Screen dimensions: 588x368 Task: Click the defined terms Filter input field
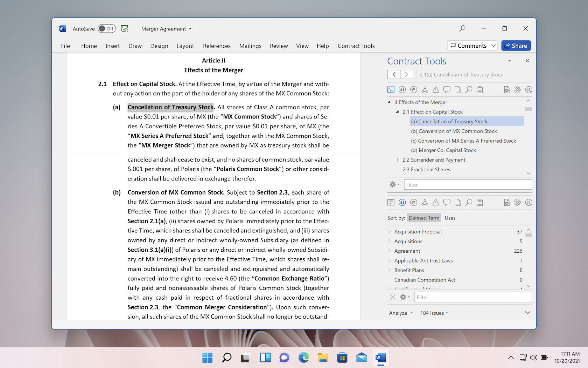pyautogui.click(x=473, y=297)
